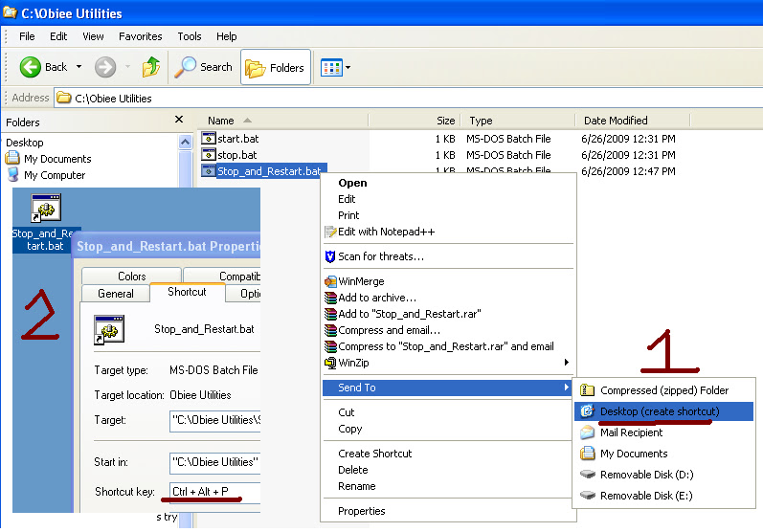Choose Compress to Stop_and_Restart.rar and email

pos(446,346)
